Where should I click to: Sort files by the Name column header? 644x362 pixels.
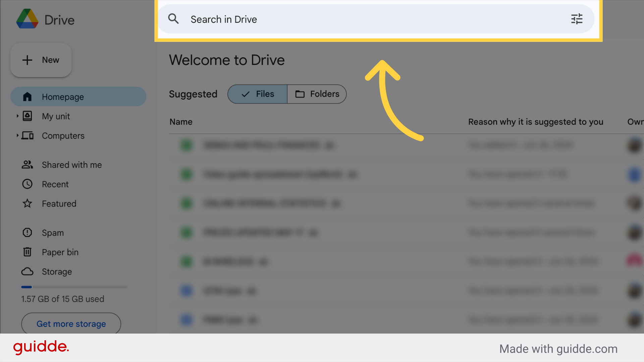[181, 122]
